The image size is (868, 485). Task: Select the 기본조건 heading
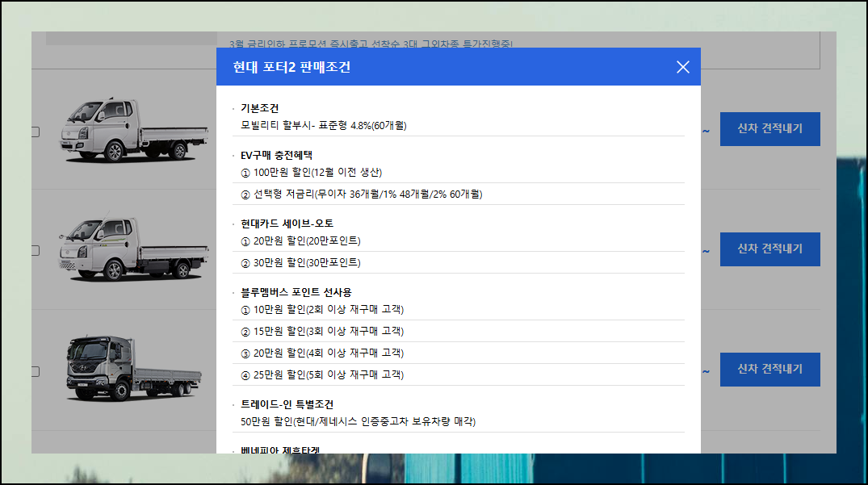(x=260, y=108)
